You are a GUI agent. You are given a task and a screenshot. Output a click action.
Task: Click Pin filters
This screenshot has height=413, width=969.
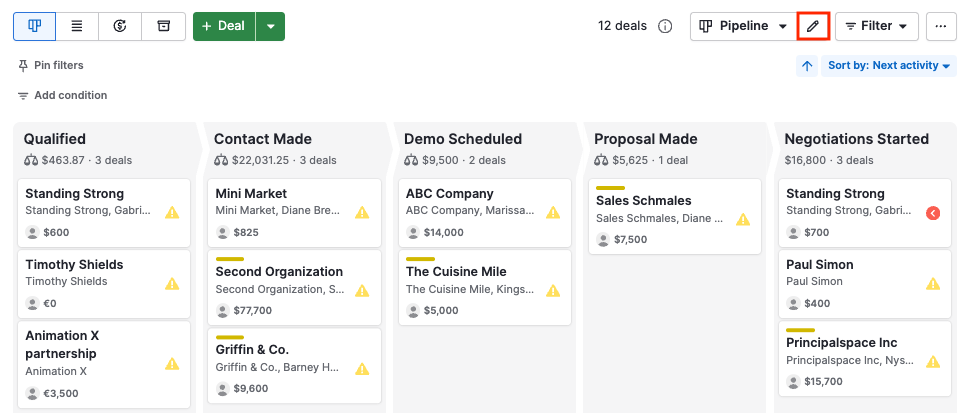pyautogui.click(x=50, y=65)
